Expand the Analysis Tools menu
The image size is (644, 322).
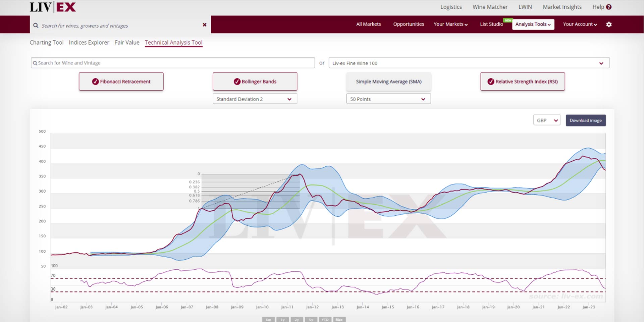click(x=533, y=24)
